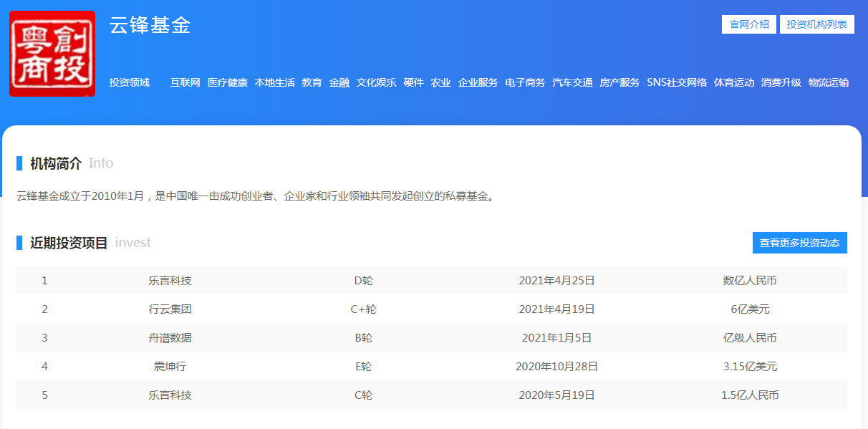Screen dimensions: 868x429
Task: Select the 硬件 investment field
Action: coord(414,82)
